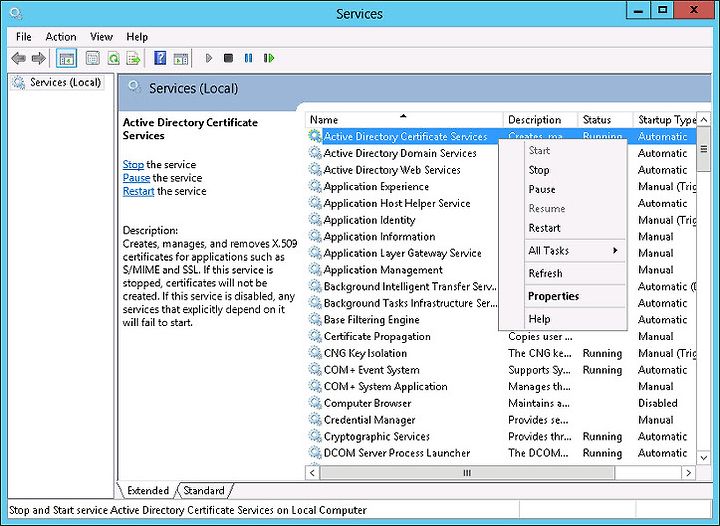Click the Pause the service link
Screen dimensions: 720x526
pos(136,178)
